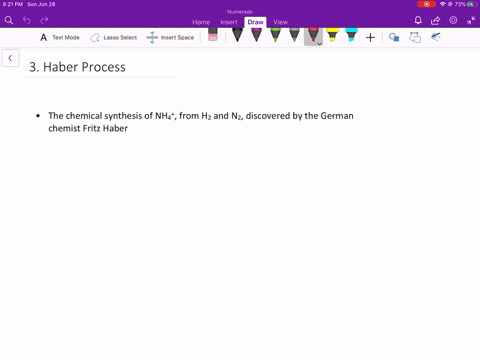The width and height of the screenshot is (480, 360).
Task: Expand the red pen options chevron
Action: pyautogui.click(x=319, y=44)
